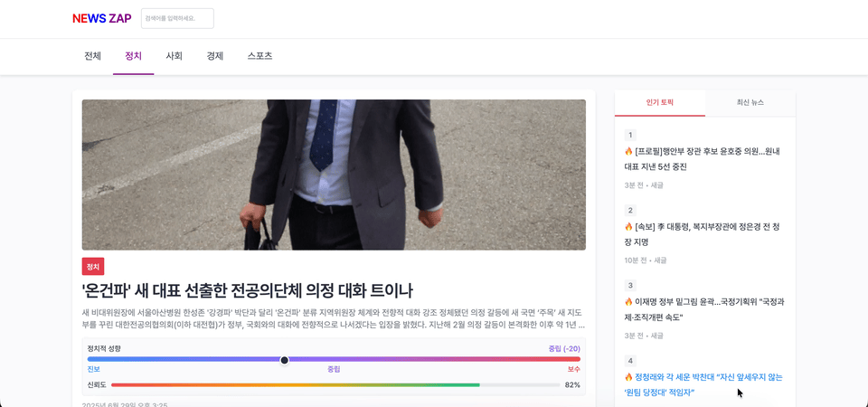Click the rank 4 number badge
The width and height of the screenshot is (868, 407).
click(x=630, y=360)
